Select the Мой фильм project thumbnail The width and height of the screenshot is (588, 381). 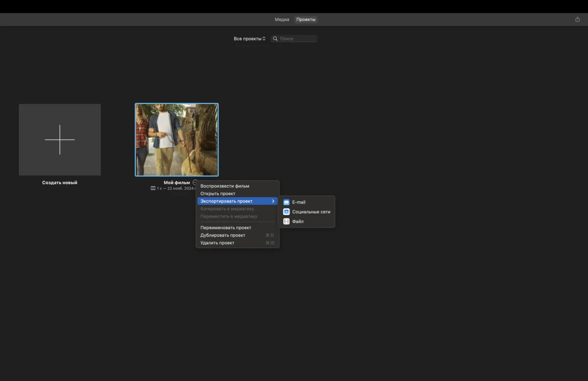tap(177, 140)
